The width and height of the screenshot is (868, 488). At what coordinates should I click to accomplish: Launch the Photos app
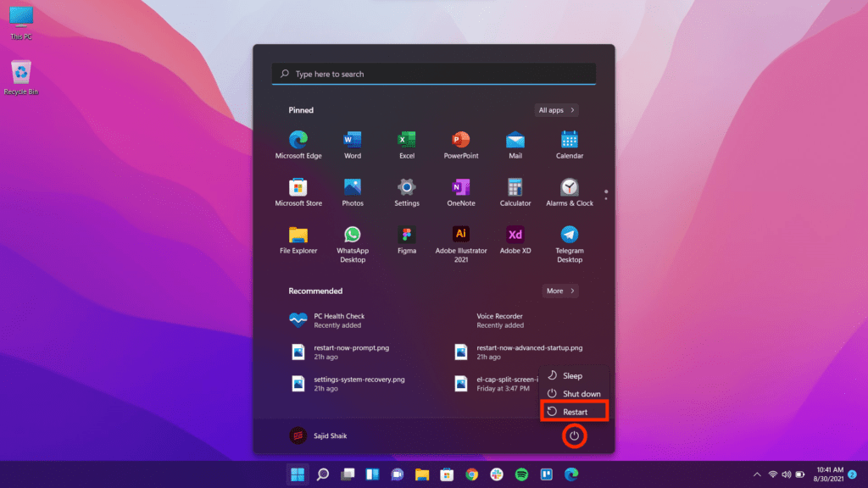pyautogui.click(x=352, y=192)
